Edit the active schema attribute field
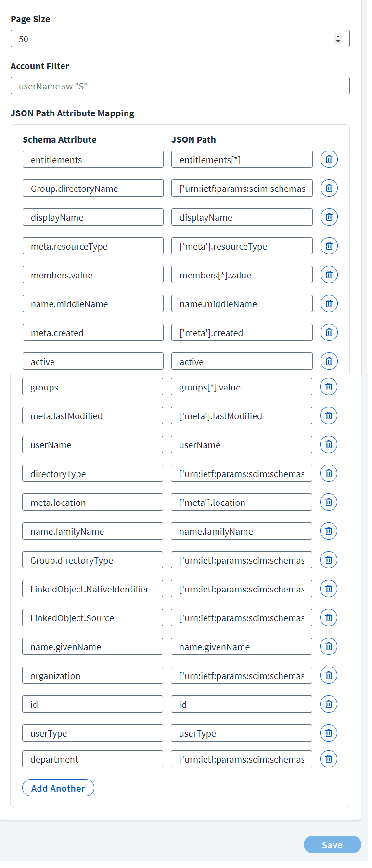372x868 pixels. point(93,361)
